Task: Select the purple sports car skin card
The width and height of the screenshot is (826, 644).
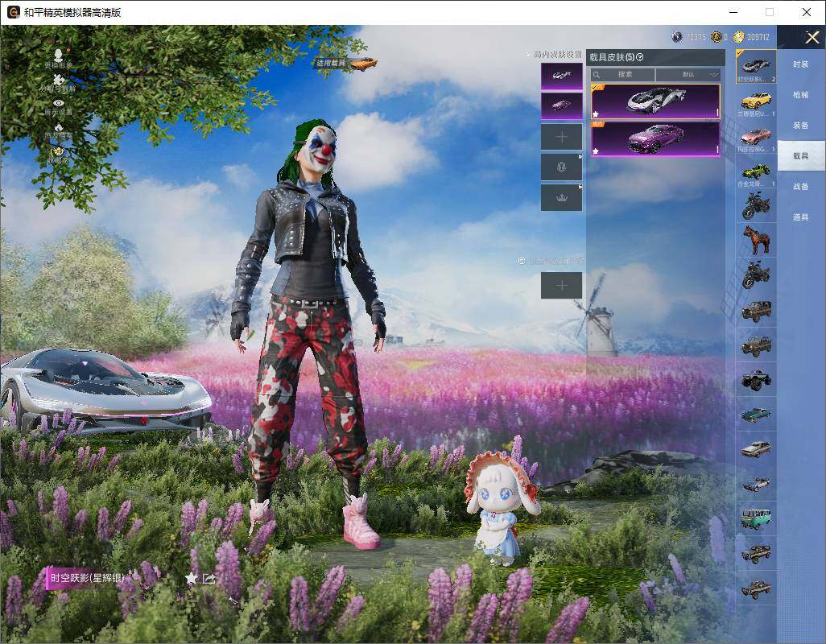Action: click(655, 139)
